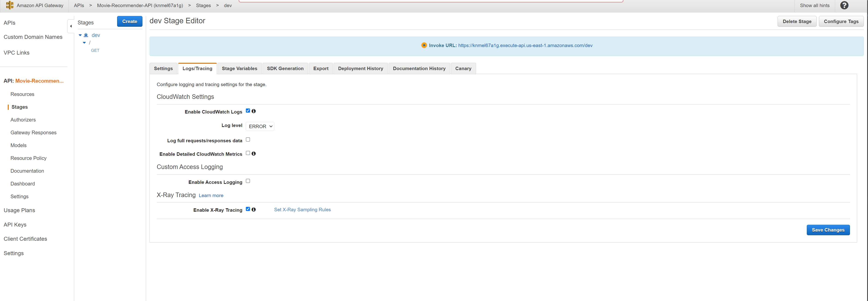The height and width of the screenshot is (301, 868).
Task: Click info icon next to Detailed CloudWatch Metrics
Action: click(x=254, y=153)
